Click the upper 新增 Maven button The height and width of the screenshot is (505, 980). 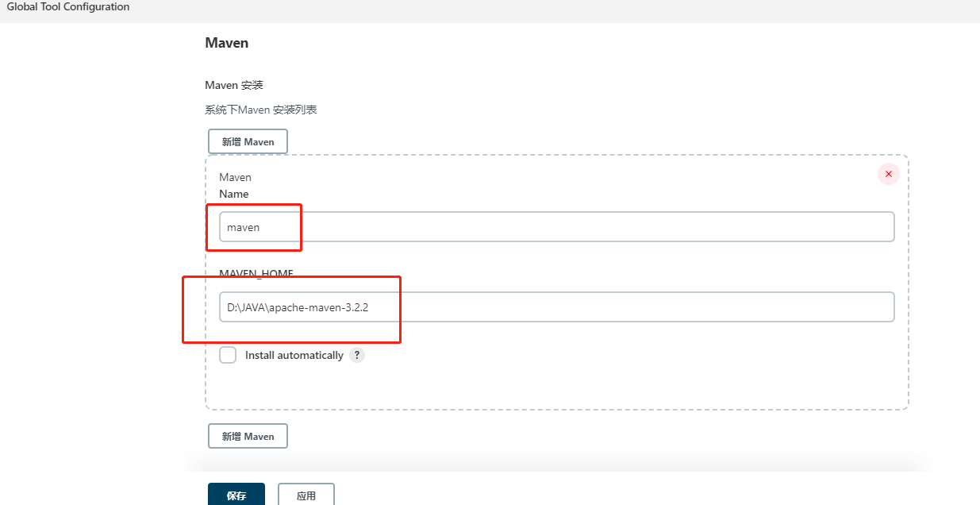coord(248,141)
